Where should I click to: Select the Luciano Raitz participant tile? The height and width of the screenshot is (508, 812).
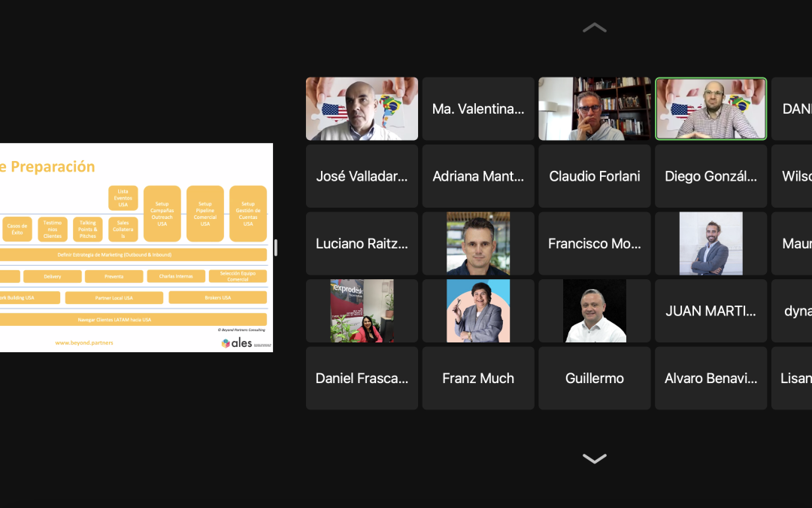362,244
